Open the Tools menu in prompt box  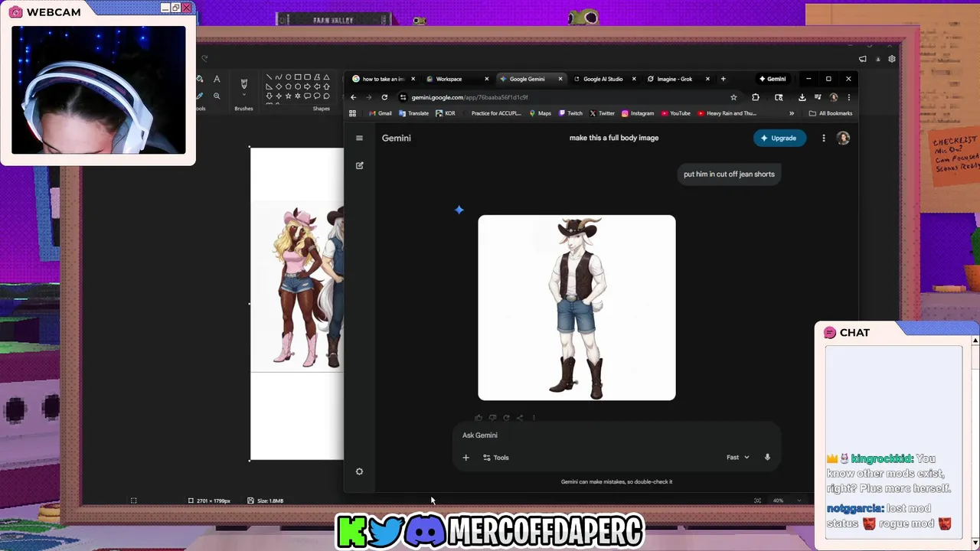point(495,458)
